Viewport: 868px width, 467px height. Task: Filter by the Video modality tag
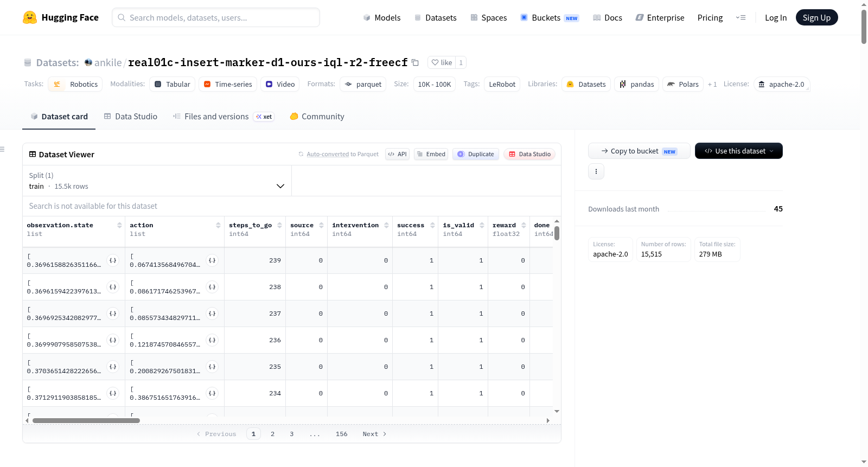click(280, 84)
